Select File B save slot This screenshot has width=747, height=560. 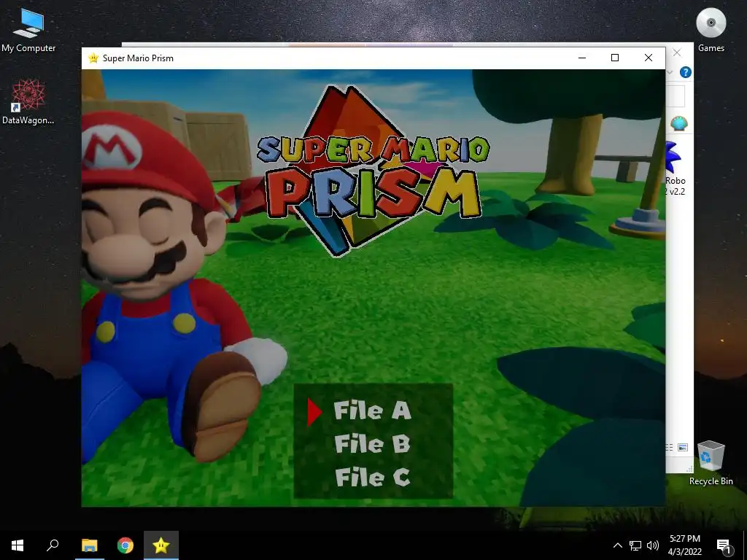tap(372, 444)
